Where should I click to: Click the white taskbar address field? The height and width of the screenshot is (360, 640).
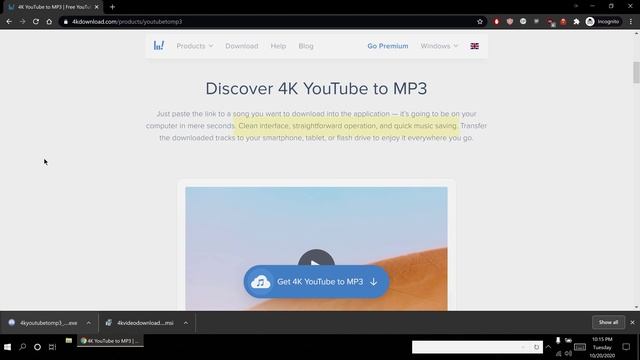[x=477, y=347]
